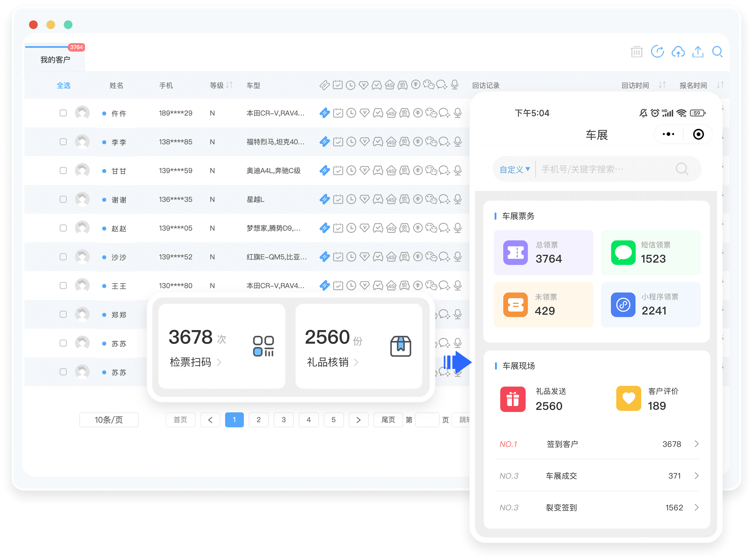Expand 裂变签到 row chevron
The image size is (753, 560).
pyautogui.click(x=697, y=507)
